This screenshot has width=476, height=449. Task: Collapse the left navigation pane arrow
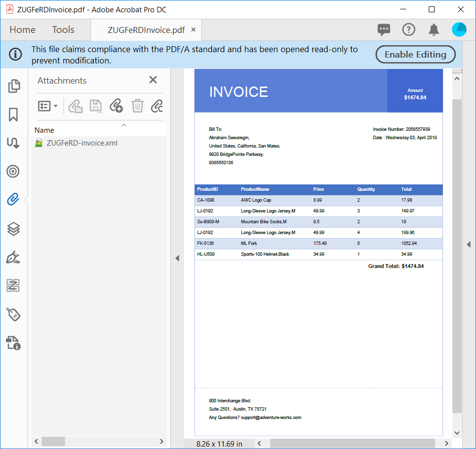coord(177,258)
